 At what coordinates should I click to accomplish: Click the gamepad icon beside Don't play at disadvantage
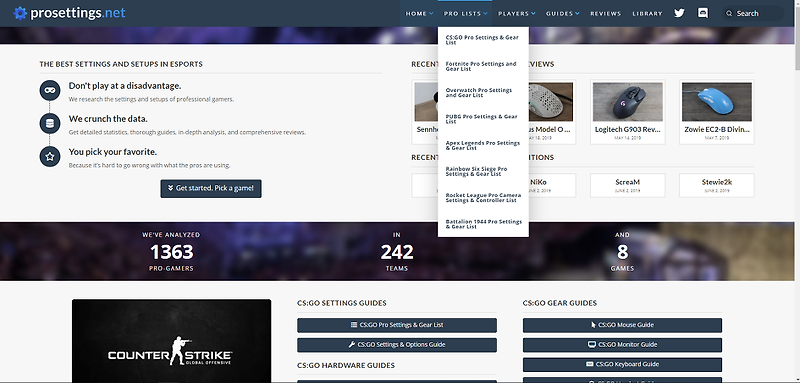point(49,90)
